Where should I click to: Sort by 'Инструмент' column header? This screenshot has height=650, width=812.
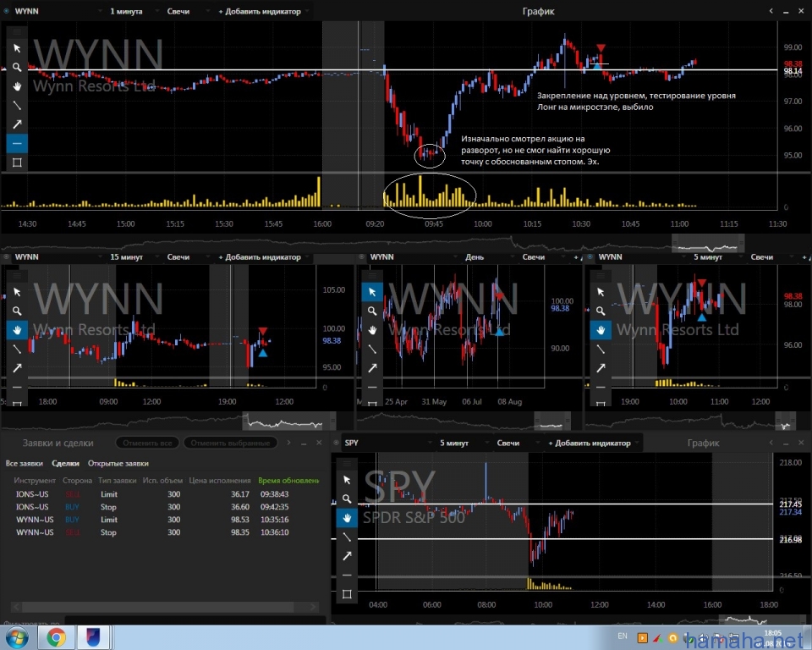[35, 481]
